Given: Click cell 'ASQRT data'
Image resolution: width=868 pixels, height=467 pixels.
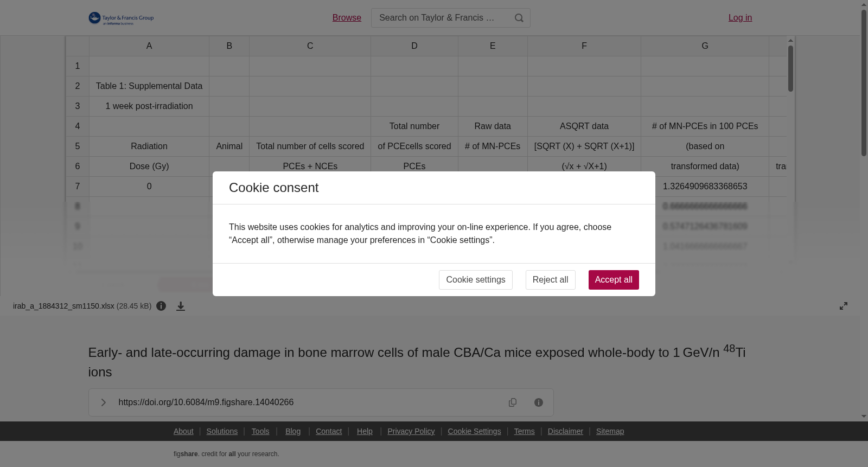Looking at the screenshot, I should coord(584,126).
